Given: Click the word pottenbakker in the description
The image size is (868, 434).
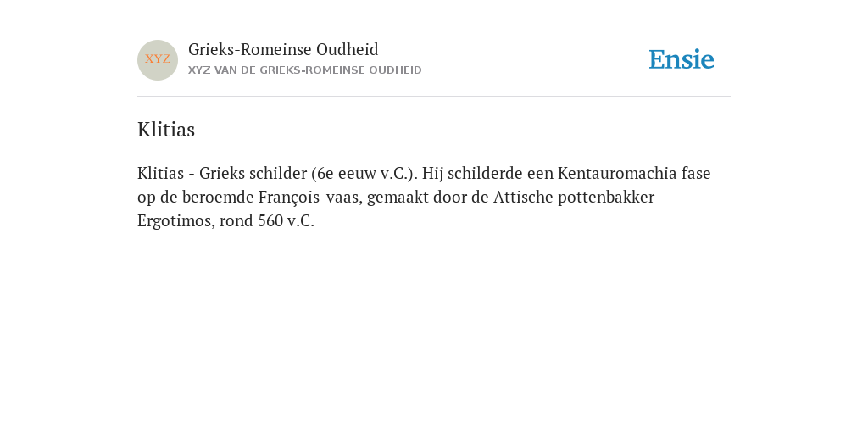Looking at the screenshot, I should coord(606,198).
